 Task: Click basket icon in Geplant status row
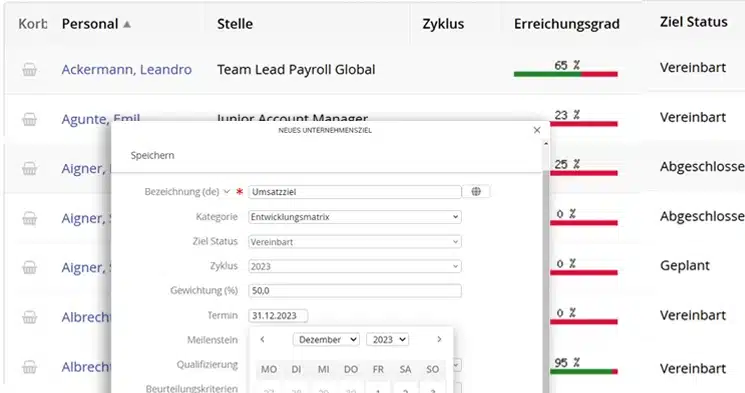29,268
